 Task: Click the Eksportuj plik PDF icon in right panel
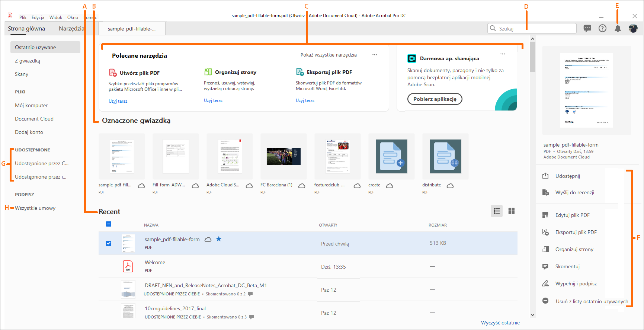click(x=545, y=232)
